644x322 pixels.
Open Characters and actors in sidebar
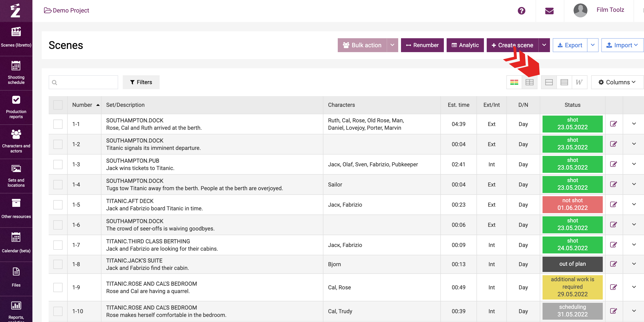pyautogui.click(x=16, y=142)
